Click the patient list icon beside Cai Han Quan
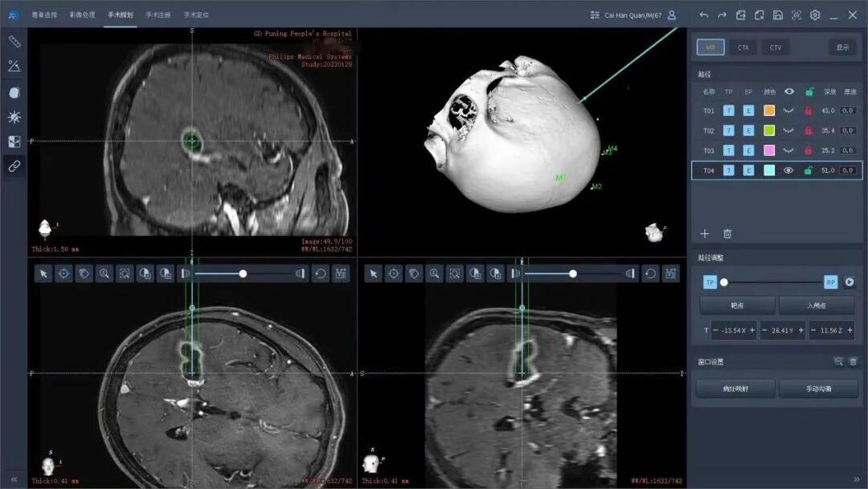 [595, 15]
